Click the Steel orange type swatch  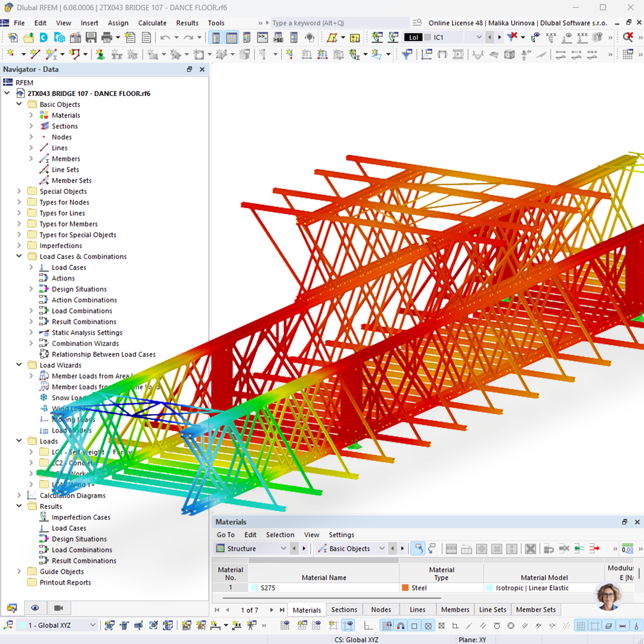[405, 588]
